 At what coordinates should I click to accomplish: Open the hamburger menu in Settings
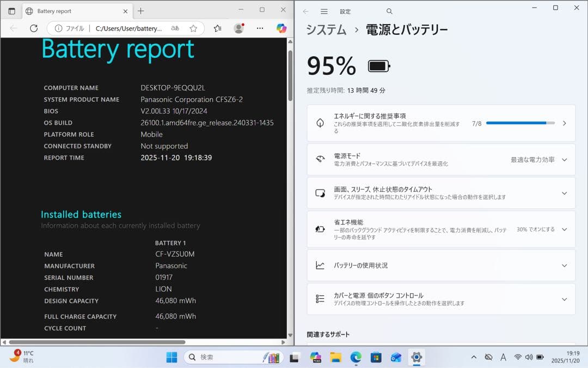pos(323,10)
